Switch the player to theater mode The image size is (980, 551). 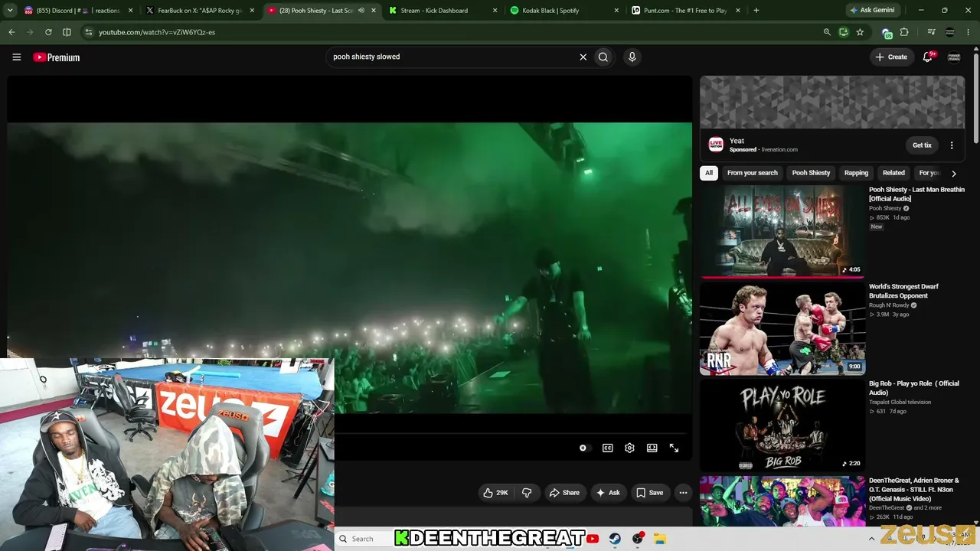coord(652,448)
